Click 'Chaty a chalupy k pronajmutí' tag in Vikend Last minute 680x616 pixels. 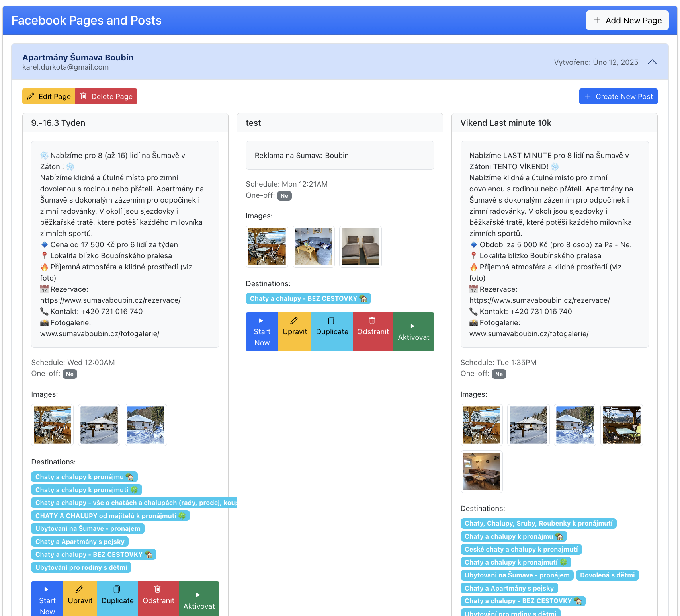pos(516,562)
